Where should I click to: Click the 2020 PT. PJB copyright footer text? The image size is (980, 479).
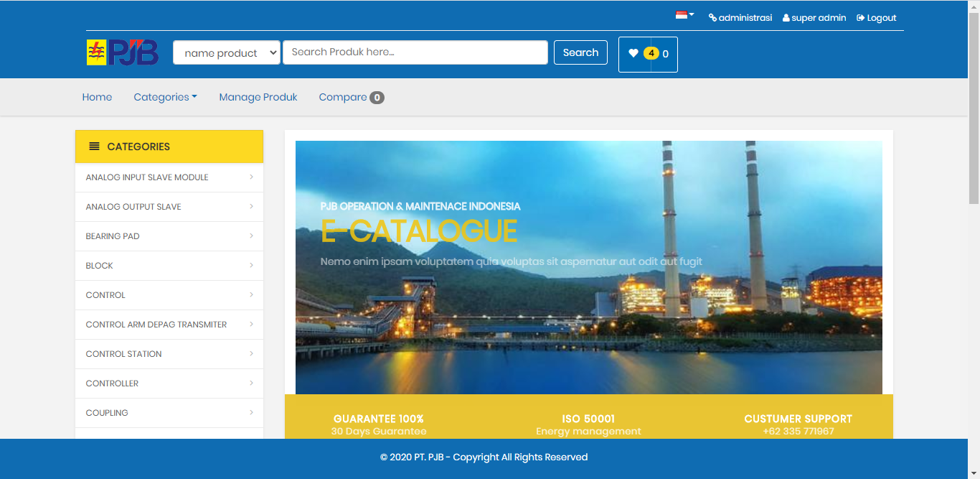pyautogui.click(x=484, y=457)
